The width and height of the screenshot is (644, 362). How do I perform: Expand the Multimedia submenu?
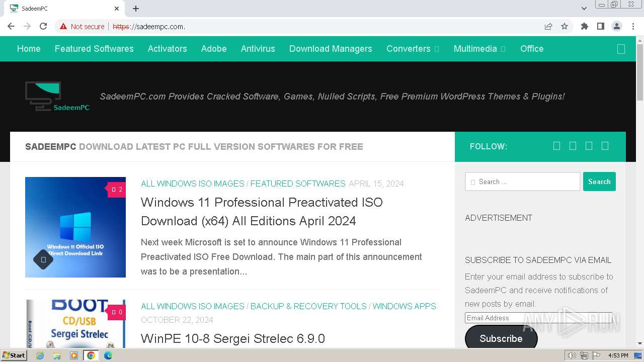coord(503,49)
